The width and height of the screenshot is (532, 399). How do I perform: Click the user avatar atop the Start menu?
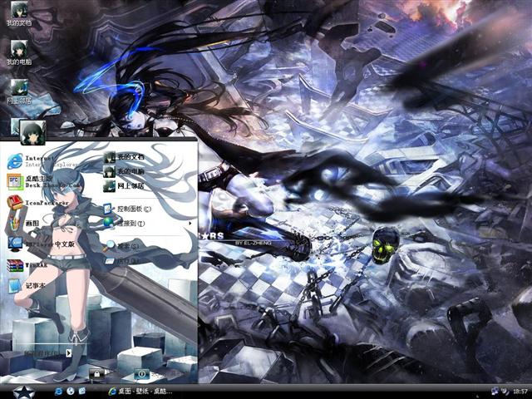coord(33,133)
